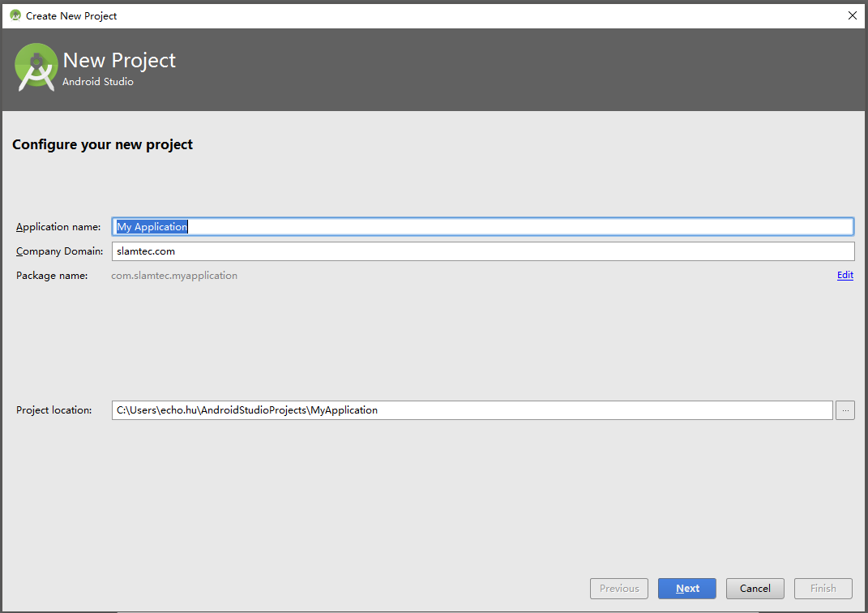Click the Application name label

pyautogui.click(x=58, y=226)
